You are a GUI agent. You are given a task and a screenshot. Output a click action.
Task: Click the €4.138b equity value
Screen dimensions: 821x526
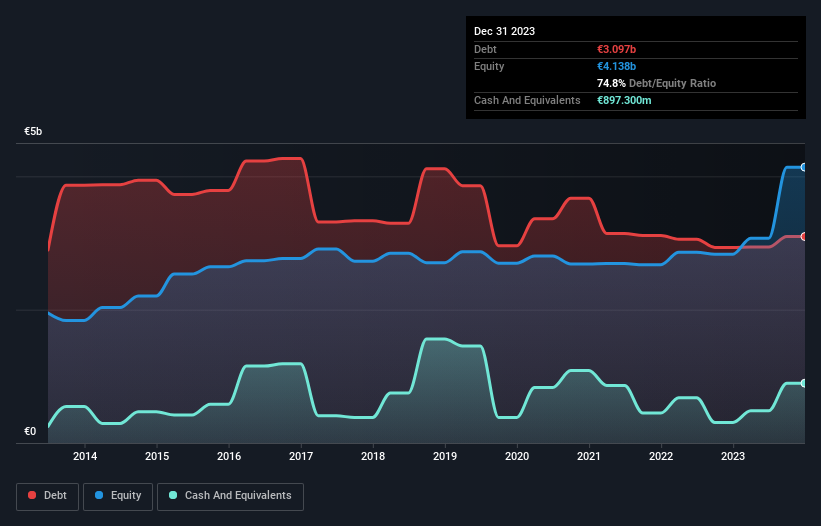(616, 66)
